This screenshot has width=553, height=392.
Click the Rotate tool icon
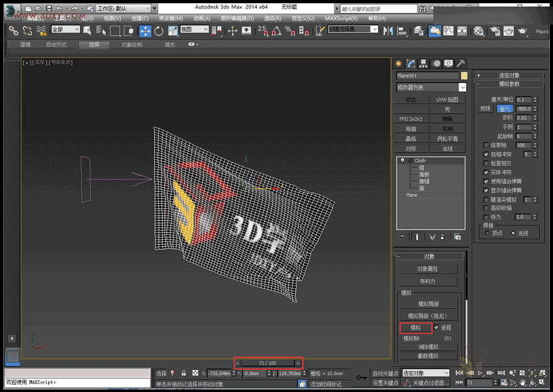click(x=159, y=31)
